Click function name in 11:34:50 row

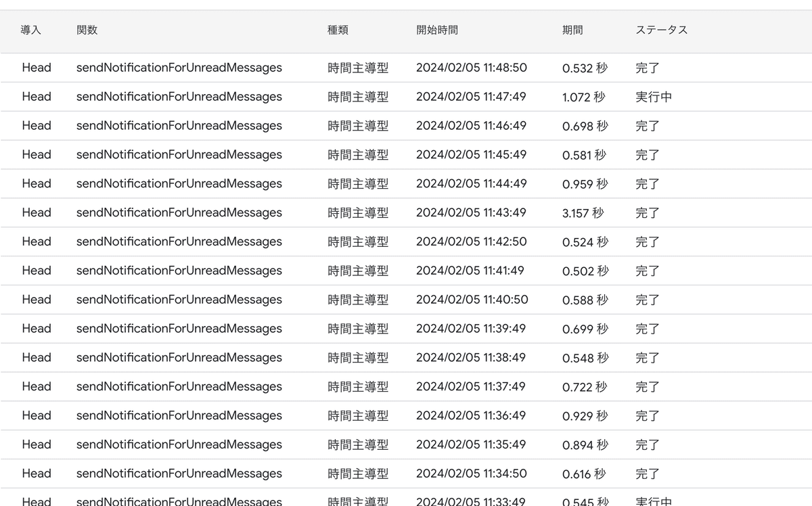point(179,474)
